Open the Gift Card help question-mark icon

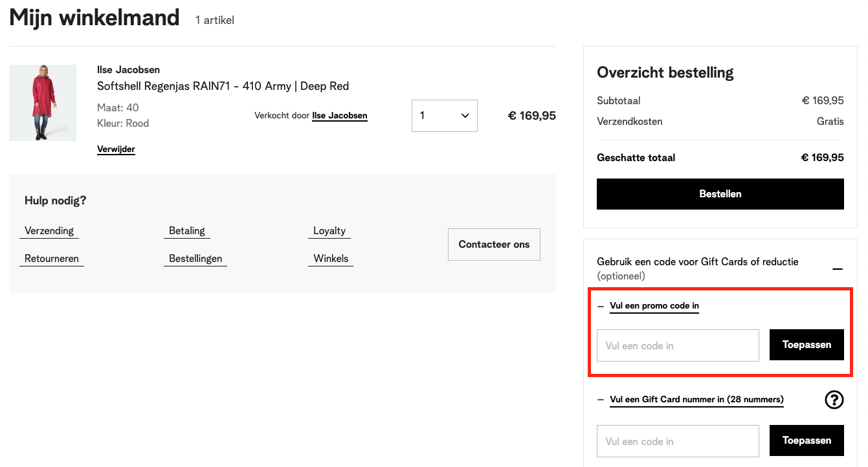[834, 400]
